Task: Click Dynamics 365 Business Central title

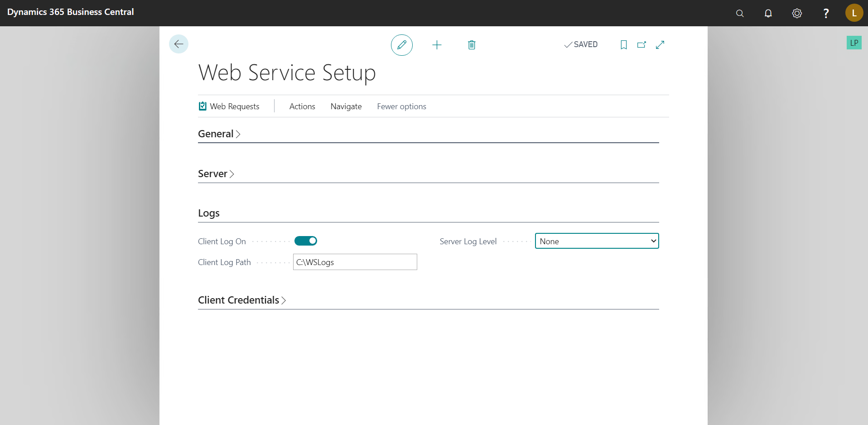Action: pos(71,12)
